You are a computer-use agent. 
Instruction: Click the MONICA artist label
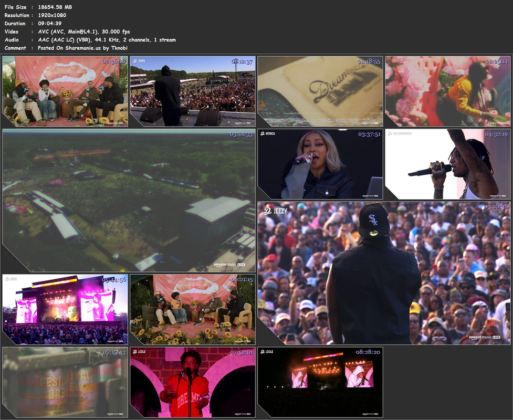click(270, 133)
